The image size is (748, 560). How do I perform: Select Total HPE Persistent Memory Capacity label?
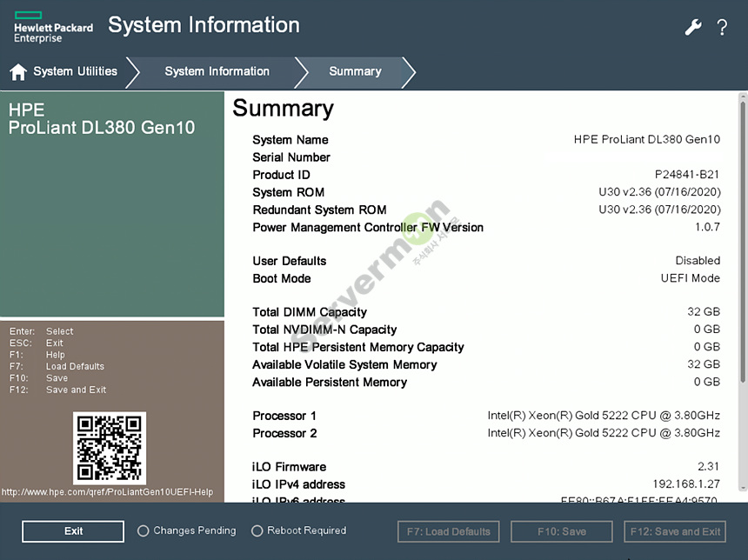pos(357,347)
